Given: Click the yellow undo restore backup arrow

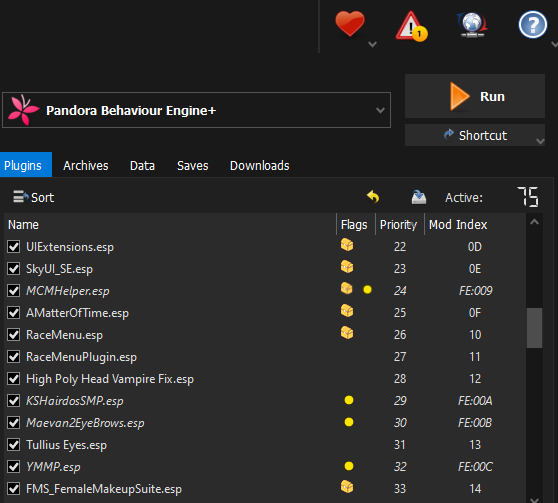Looking at the screenshot, I should coord(373,197).
